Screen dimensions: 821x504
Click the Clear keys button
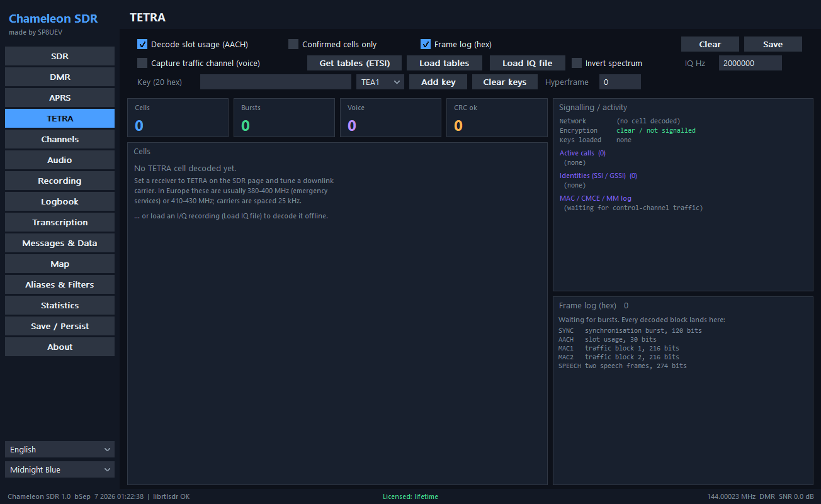tap(505, 82)
